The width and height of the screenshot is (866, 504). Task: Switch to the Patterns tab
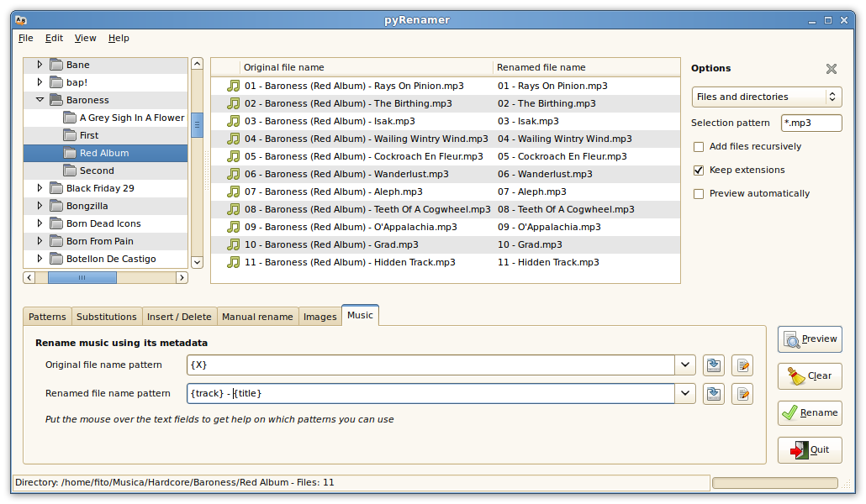(47, 317)
